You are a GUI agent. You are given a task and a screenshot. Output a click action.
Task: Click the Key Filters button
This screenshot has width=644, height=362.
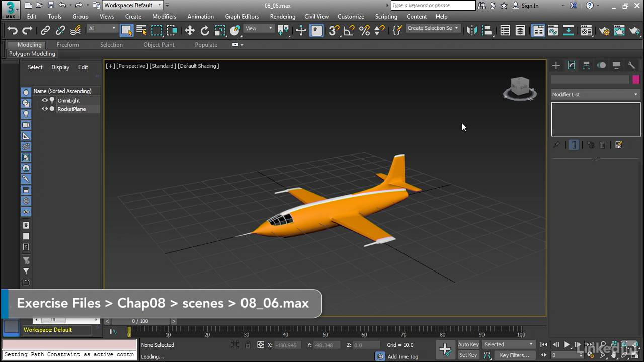(514, 355)
